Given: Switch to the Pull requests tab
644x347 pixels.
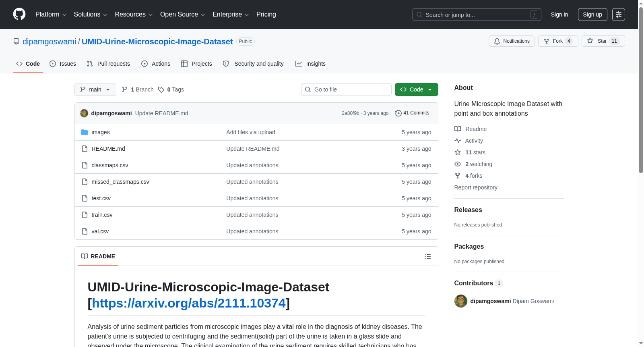Looking at the screenshot, I should coord(108,64).
